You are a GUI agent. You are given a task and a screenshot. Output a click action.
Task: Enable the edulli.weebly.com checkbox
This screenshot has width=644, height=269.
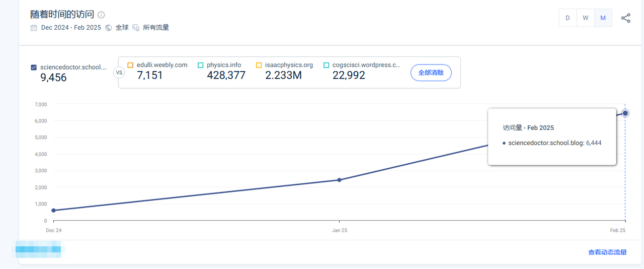pyautogui.click(x=130, y=65)
